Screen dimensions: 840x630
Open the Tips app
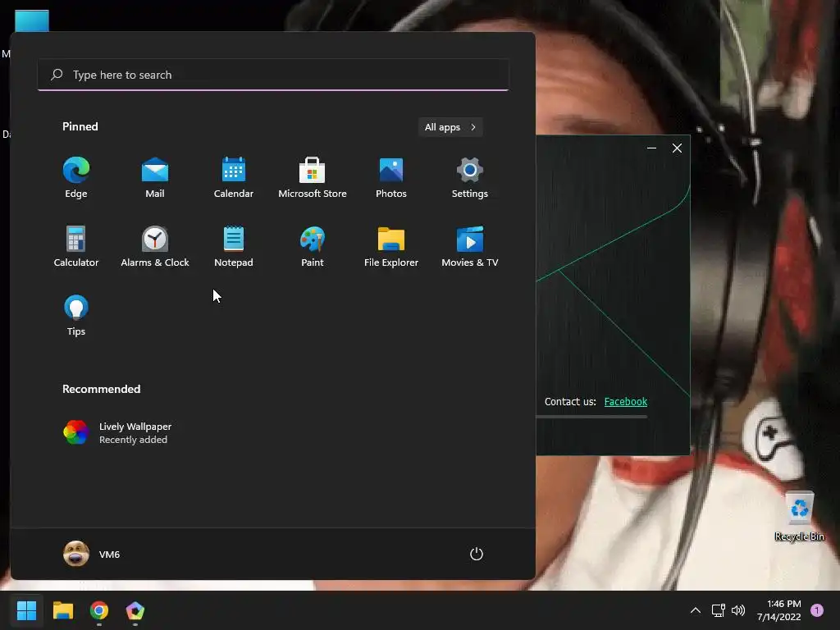[x=76, y=316]
